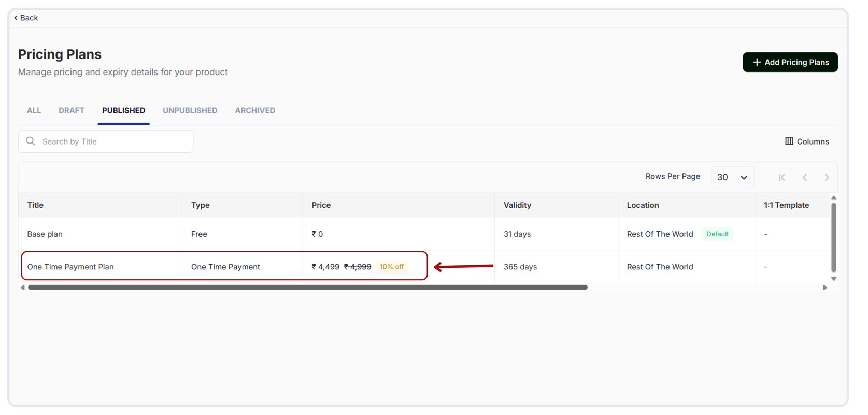The image size is (868, 415).
Task: Go to next page chevron
Action: 827,177
